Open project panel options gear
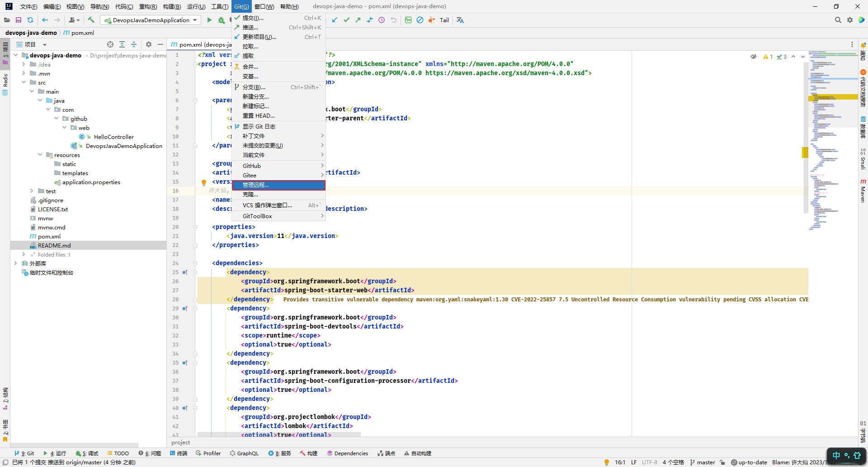The height and width of the screenshot is (467, 868). 149,44
